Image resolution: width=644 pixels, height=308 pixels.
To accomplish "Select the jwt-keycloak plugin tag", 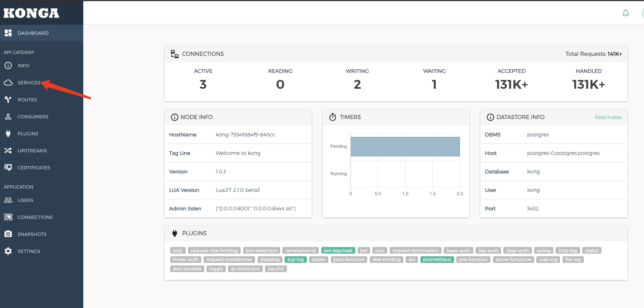I will [338, 250].
